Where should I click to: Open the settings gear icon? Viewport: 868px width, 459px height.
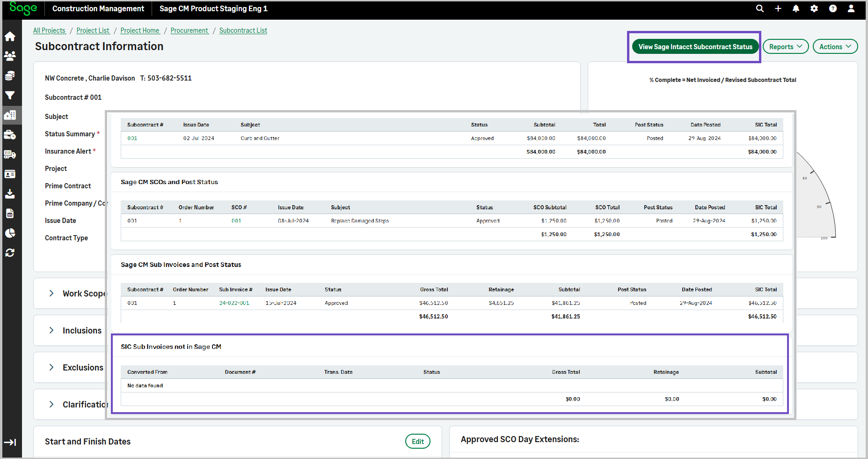point(814,8)
